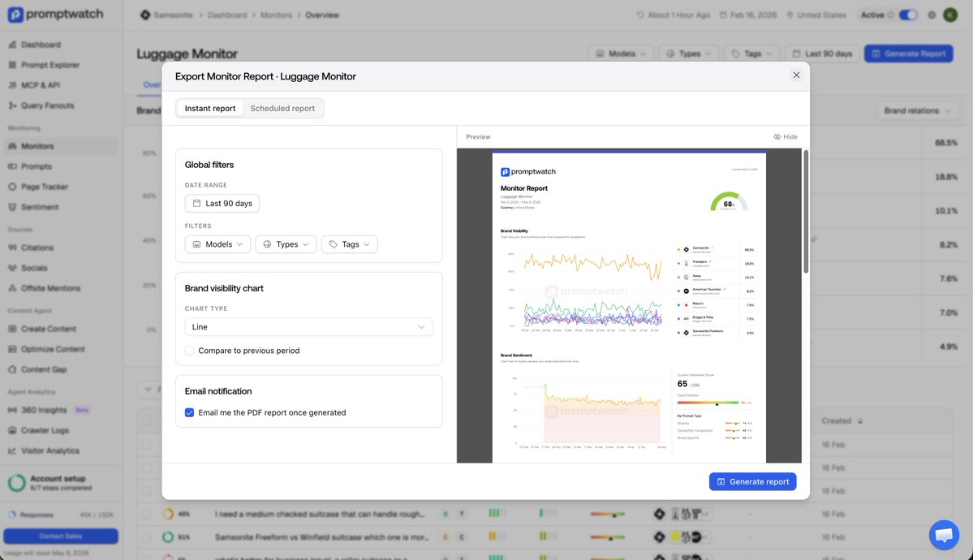
Task: Click the settings icon beside avatar
Action: pyautogui.click(x=932, y=15)
